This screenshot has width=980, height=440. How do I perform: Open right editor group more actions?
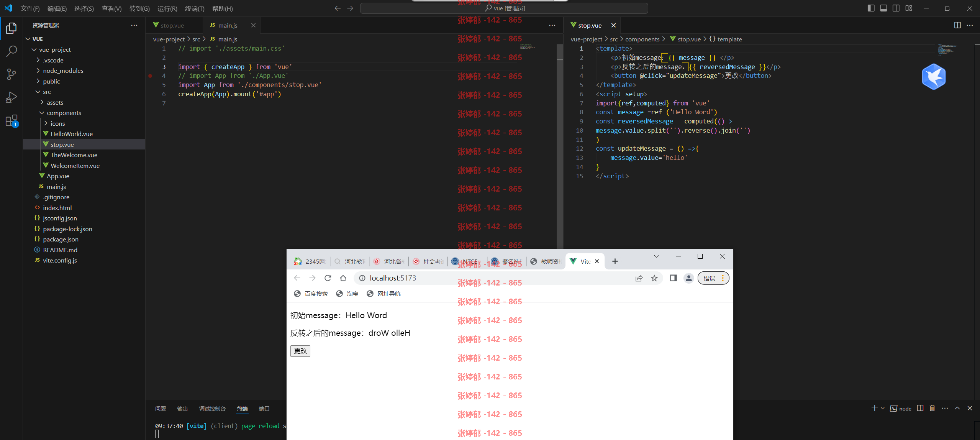tap(970, 25)
